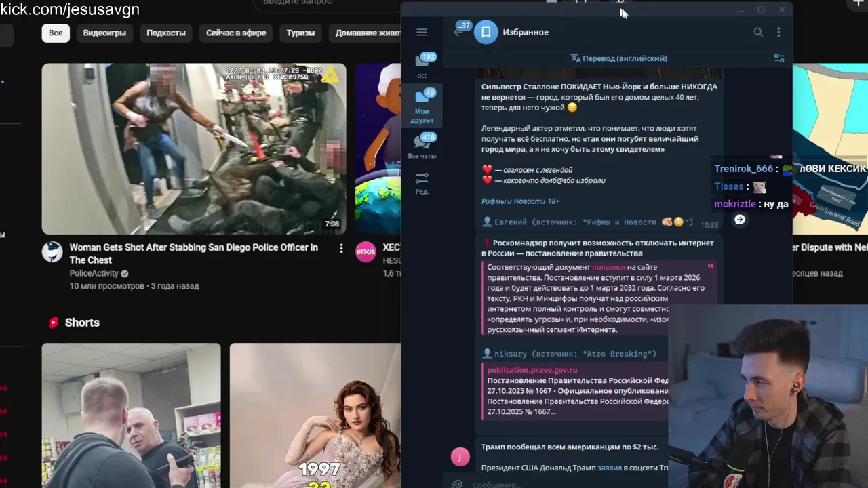Open translation settings sliders icon
The image size is (868, 488).
[779, 58]
